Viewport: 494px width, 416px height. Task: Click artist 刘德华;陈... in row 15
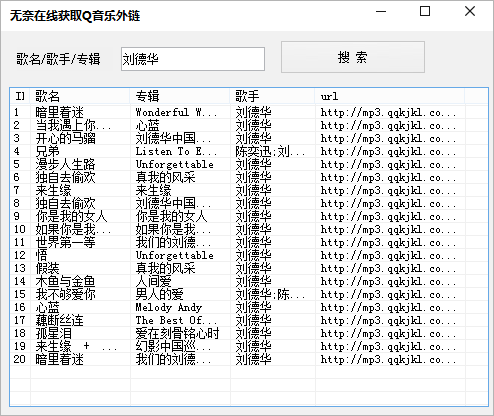pyautogui.click(x=270, y=294)
